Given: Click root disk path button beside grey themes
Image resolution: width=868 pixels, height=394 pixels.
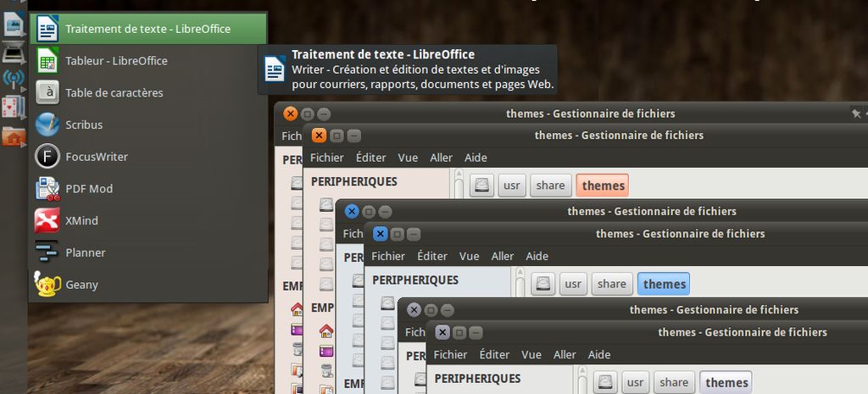Looking at the screenshot, I should pos(605,382).
